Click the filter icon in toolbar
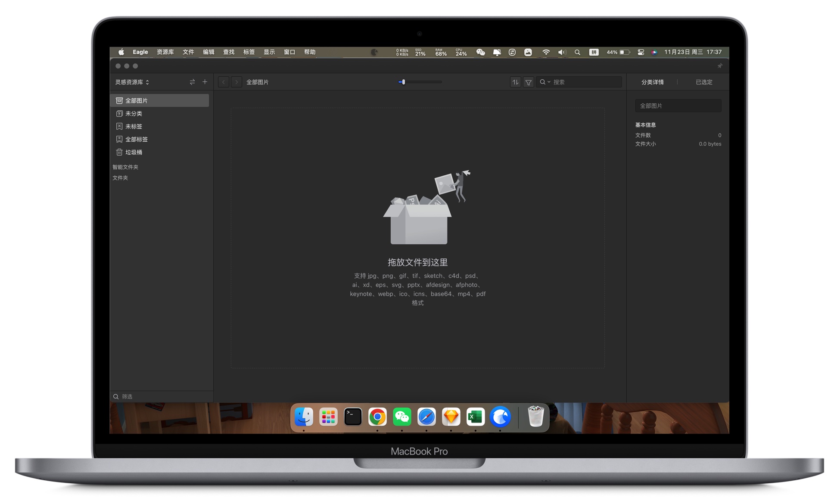 coord(528,82)
